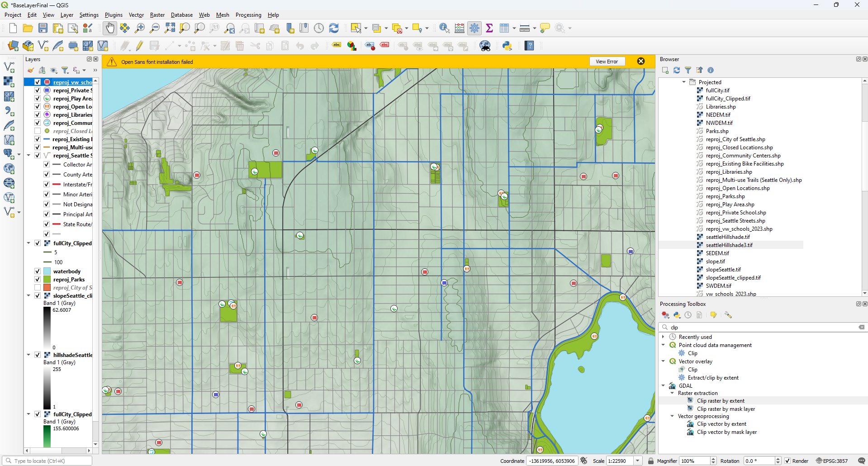Collapse the Projected folder in Browser

pos(684,82)
